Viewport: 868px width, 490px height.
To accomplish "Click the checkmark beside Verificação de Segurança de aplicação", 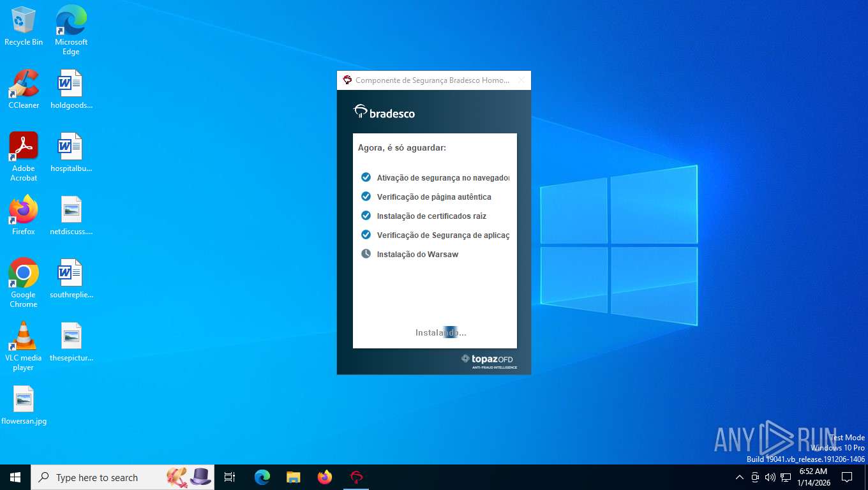I will [x=366, y=234].
